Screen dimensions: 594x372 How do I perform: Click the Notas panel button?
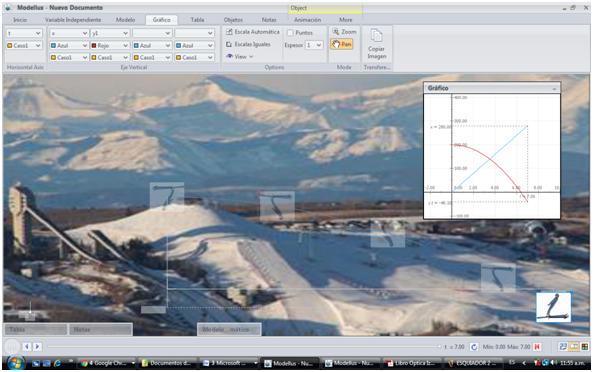(100, 330)
